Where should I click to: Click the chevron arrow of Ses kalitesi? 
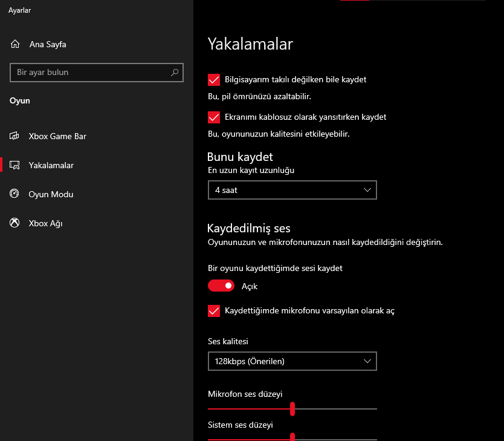pyautogui.click(x=367, y=361)
